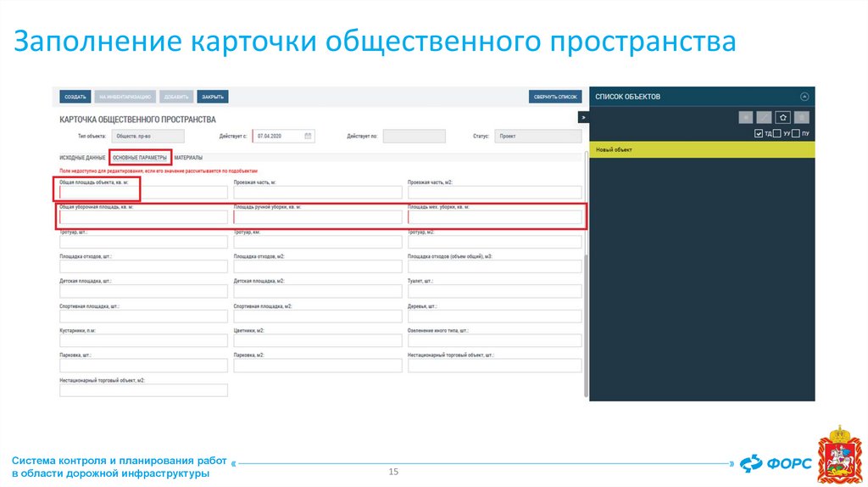Viewport: 868px width, 487px height.
Task: Click the Площадь ручной уборки input
Action: tap(318, 217)
